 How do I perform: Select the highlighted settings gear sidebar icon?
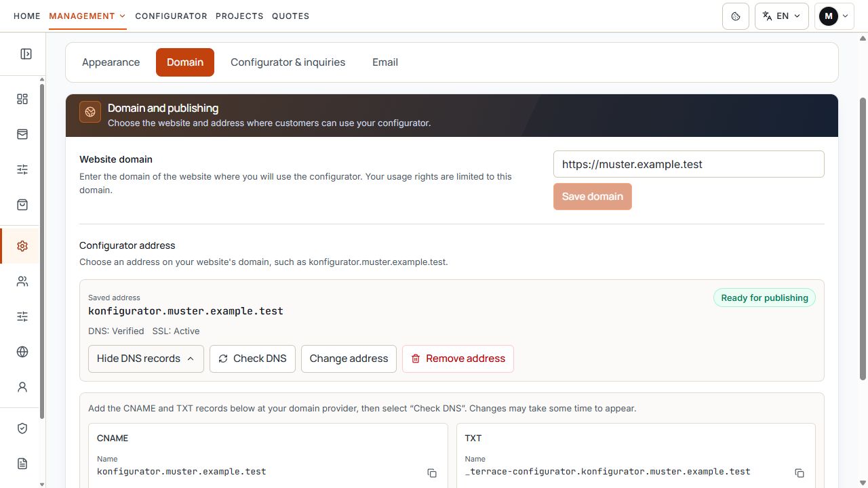click(22, 246)
